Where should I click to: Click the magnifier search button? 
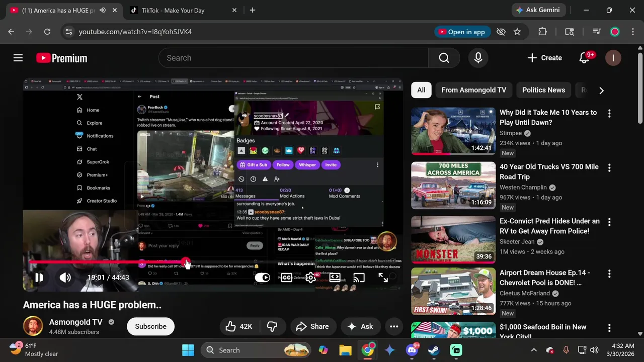click(x=444, y=58)
